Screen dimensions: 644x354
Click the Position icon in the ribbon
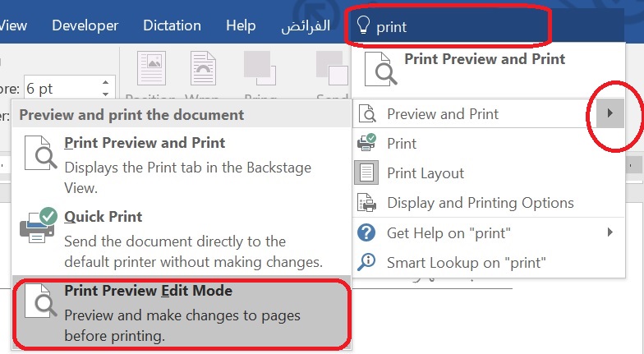151,69
